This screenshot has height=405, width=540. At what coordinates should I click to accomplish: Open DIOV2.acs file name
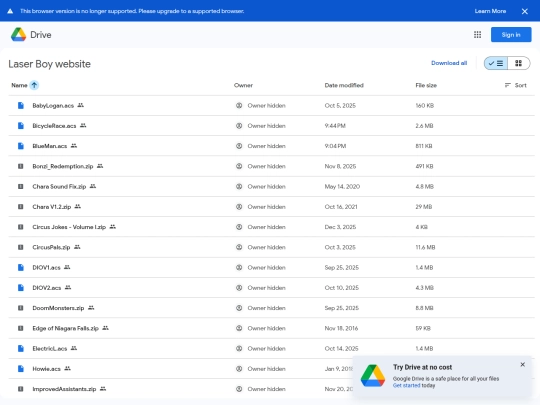(47, 288)
